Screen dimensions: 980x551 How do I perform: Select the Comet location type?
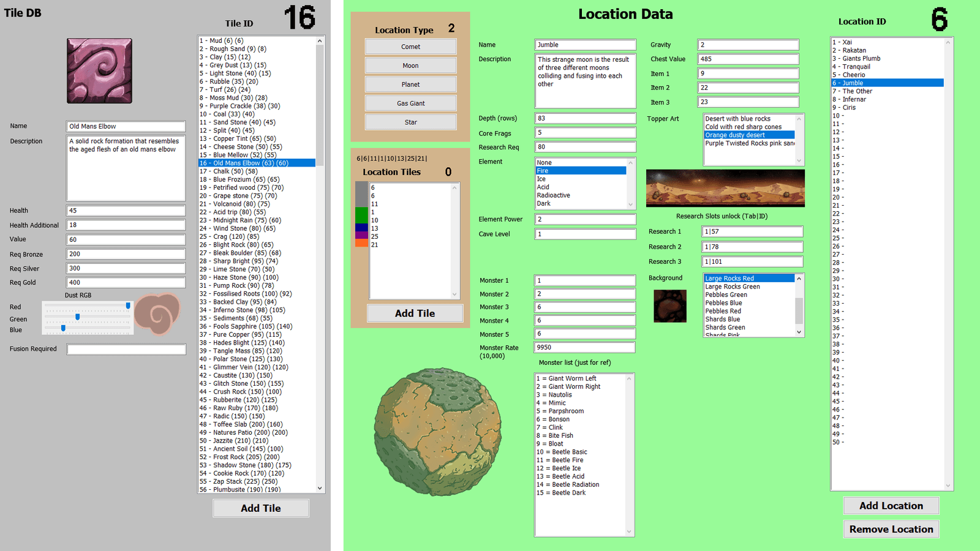click(411, 47)
